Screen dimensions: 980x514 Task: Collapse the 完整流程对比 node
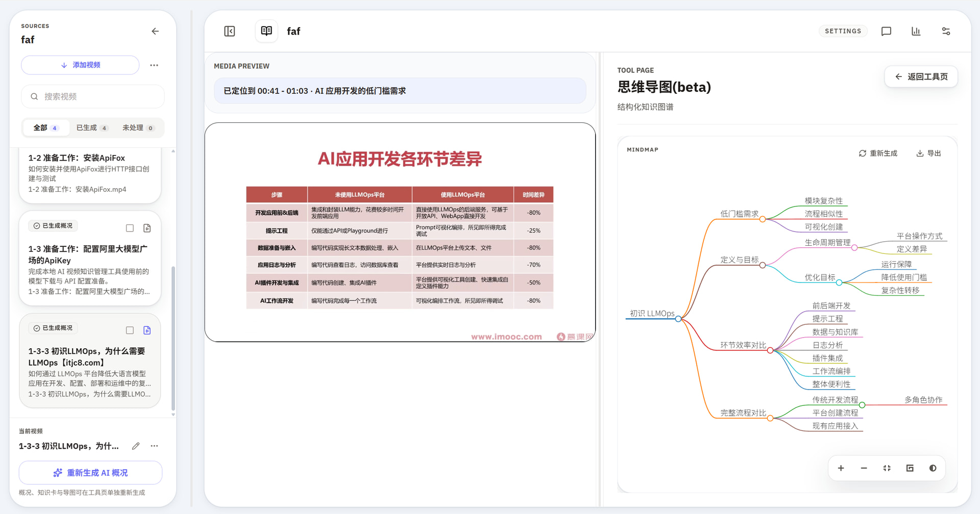tap(770, 418)
